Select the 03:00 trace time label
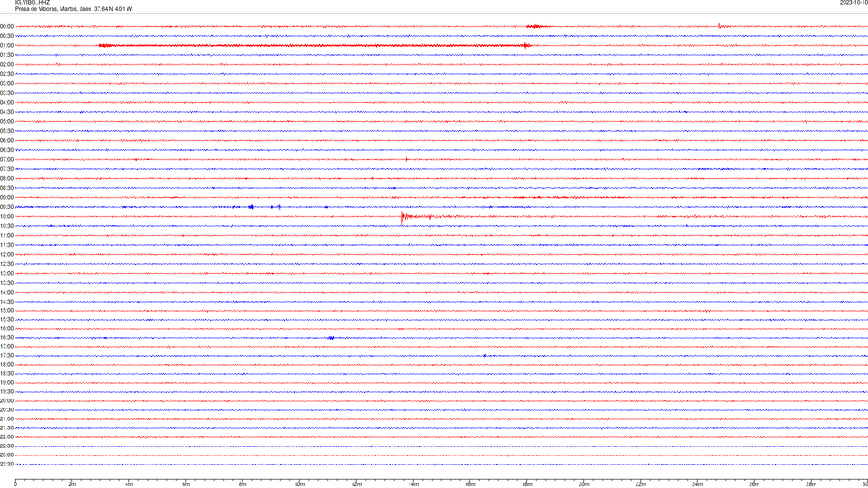This screenshot has height=488, width=868. [x=6, y=84]
